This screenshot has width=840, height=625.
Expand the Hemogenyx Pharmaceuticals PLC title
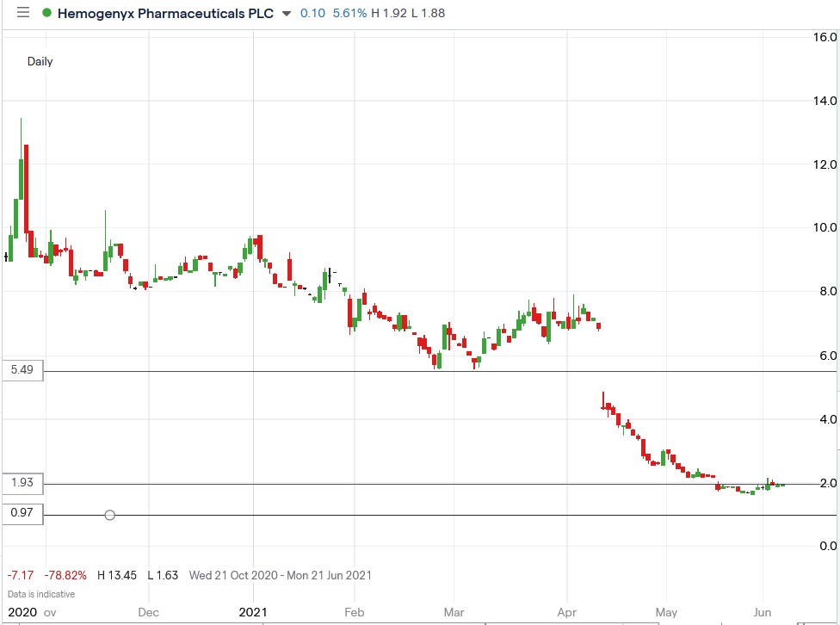pyautogui.click(x=166, y=13)
